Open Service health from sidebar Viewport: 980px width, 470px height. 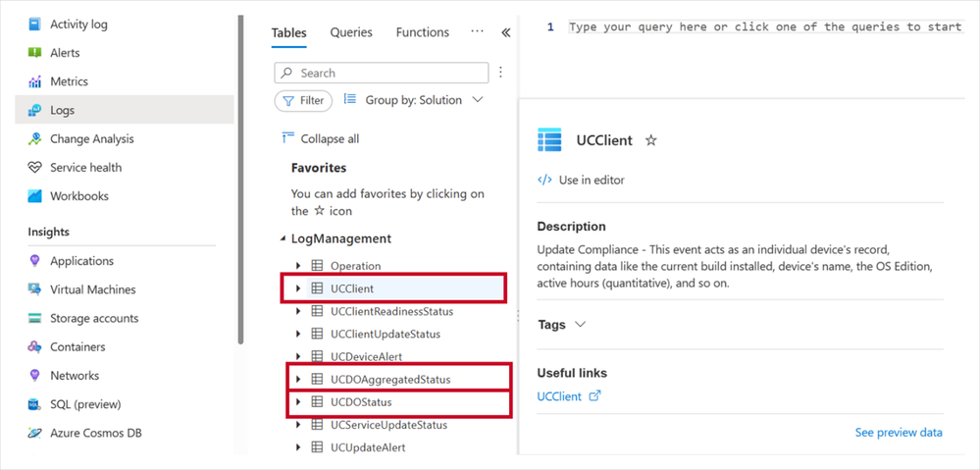click(x=85, y=168)
